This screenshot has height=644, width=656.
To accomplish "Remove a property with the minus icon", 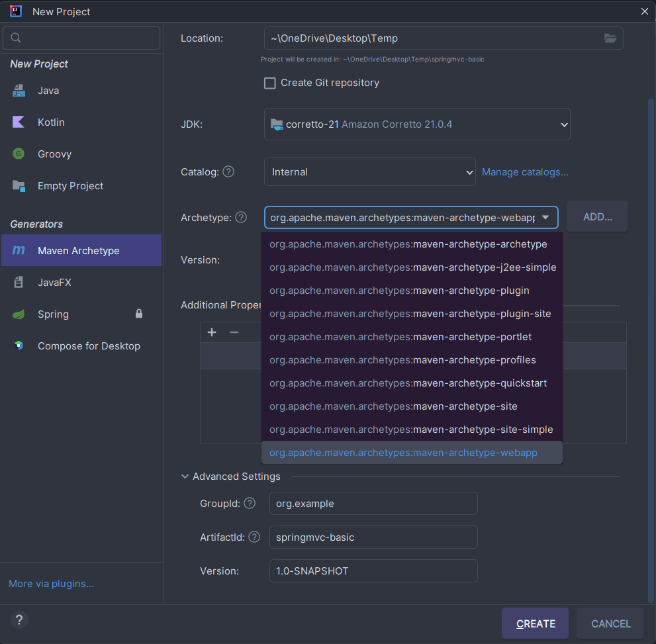I will 234,332.
